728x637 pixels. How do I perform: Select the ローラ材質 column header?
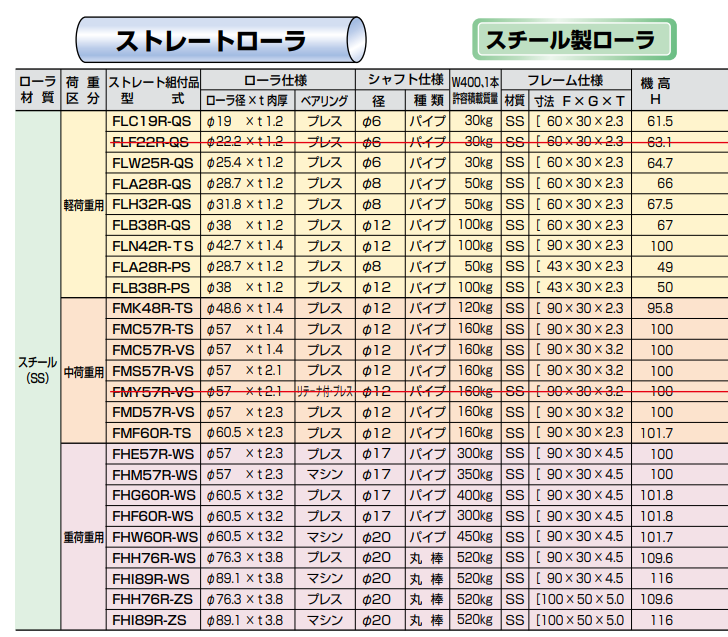[38, 90]
